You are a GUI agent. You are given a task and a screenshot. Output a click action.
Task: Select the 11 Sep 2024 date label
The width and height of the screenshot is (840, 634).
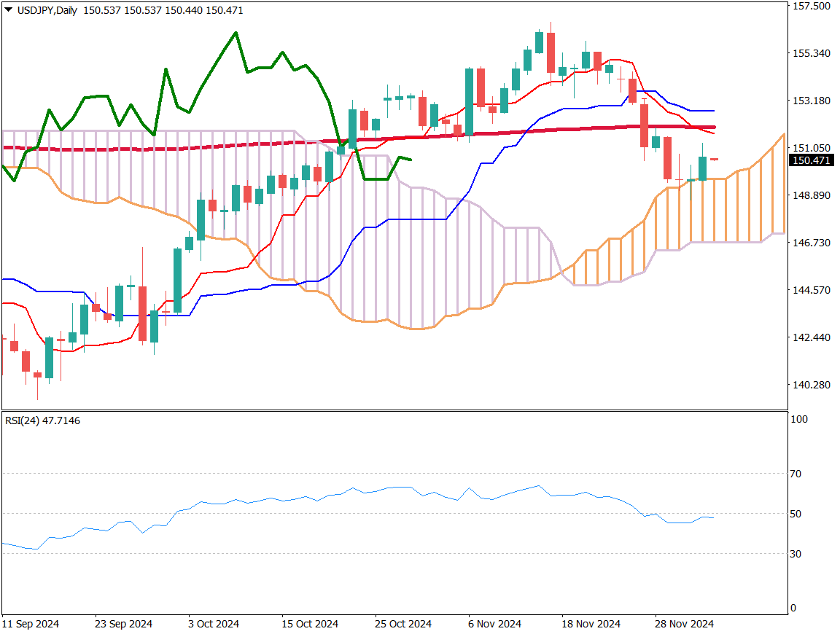(31, 625)
